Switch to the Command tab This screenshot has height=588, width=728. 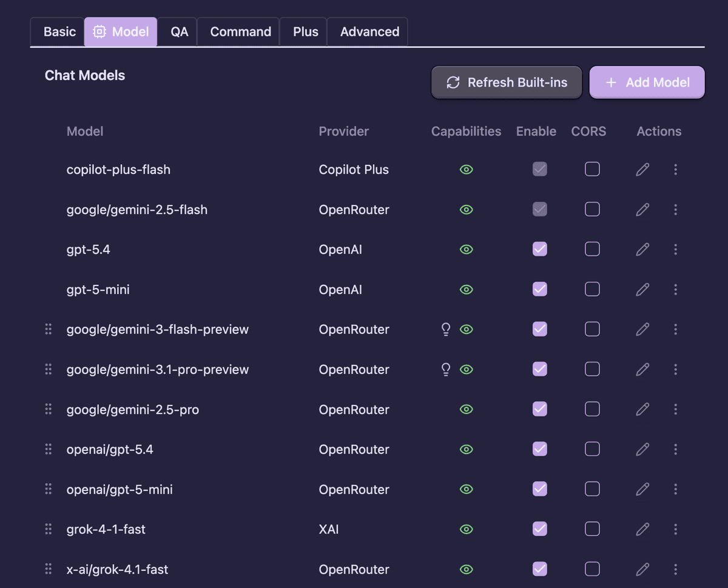tap(240, 32)
